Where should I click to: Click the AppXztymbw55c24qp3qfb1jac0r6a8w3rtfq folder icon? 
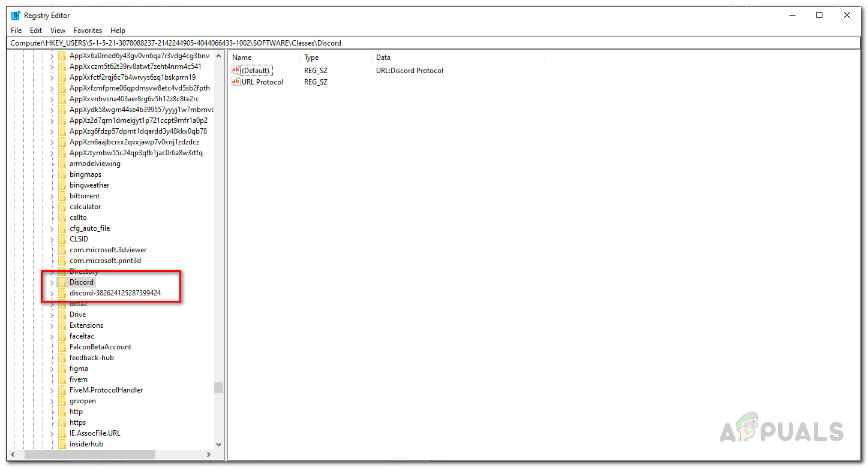click(x=61, y=153)
